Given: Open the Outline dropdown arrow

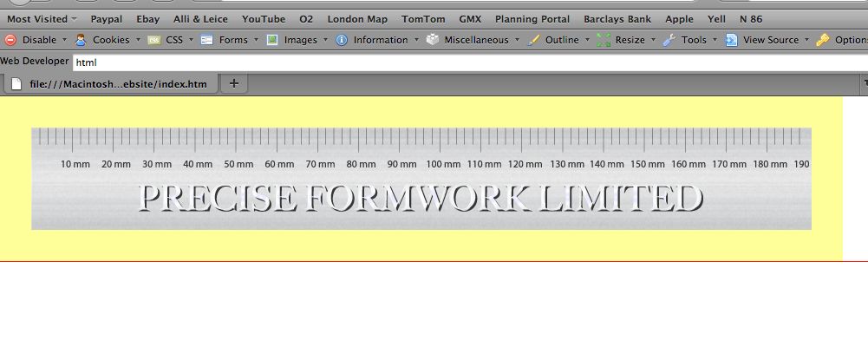Looking at the screenshot, I should 587,40.
